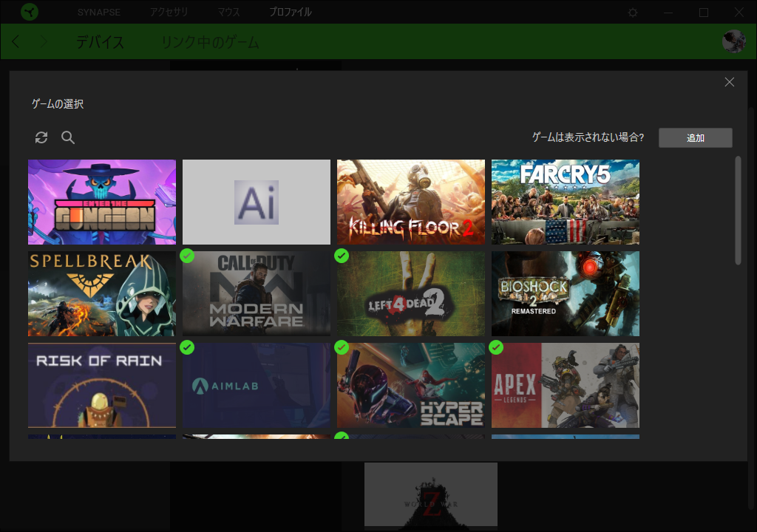Select the Call of Duty Modern Warfare thumbnail

tap(257, 293)
